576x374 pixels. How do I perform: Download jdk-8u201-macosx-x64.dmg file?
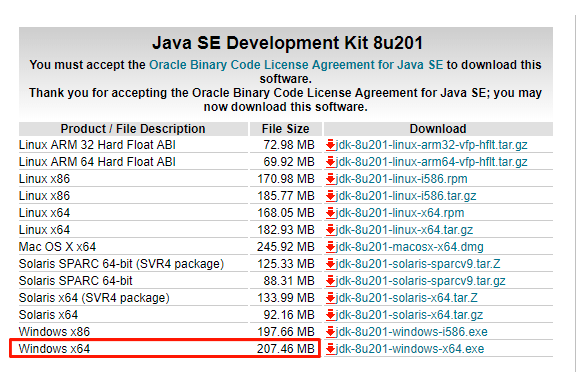410,247
